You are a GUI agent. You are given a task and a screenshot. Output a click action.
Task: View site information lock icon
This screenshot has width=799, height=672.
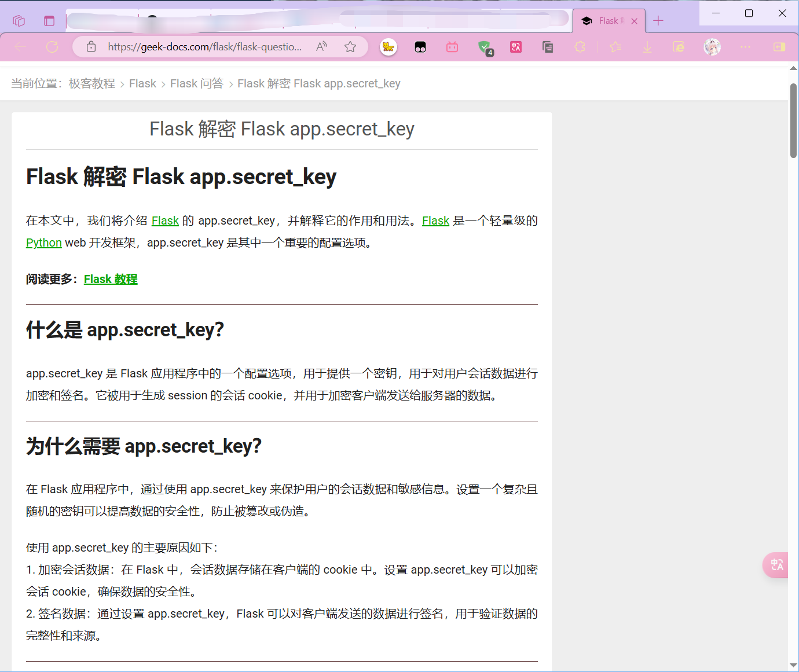91,47
